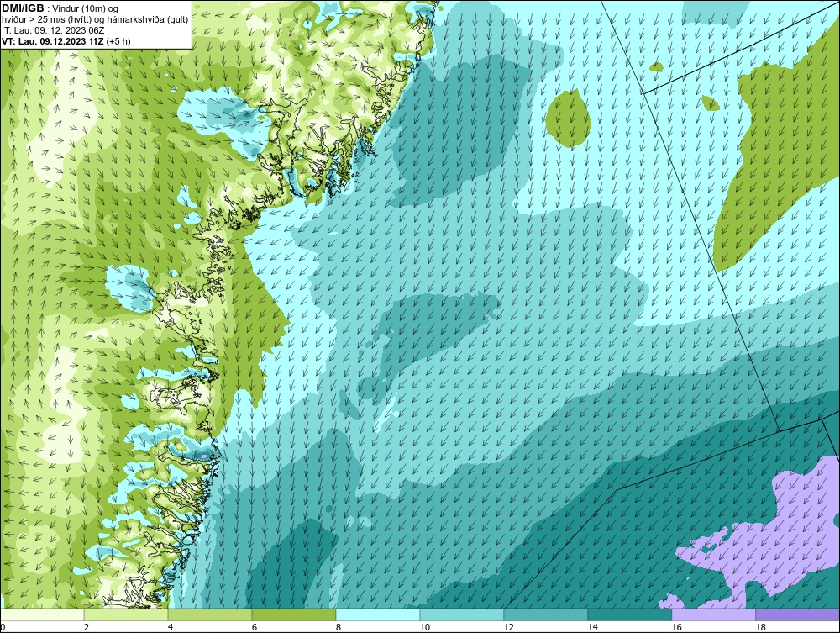840x633 pixels.
Task: Click the 10–12 m/s light teal legend swatch
Action: [x=462, y=615]
